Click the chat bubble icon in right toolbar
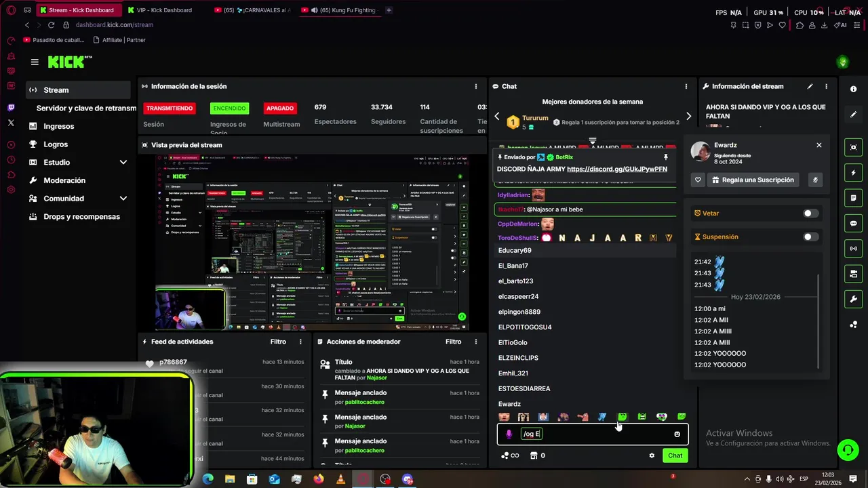The width and height of the screenshot is (868, 488). (x=853, y=223)
